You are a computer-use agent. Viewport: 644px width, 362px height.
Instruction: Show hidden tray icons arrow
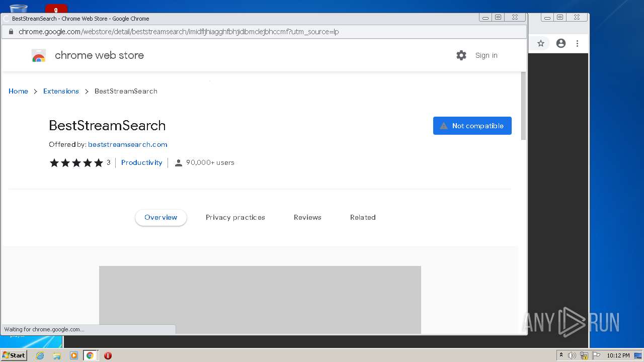[561, 355]
